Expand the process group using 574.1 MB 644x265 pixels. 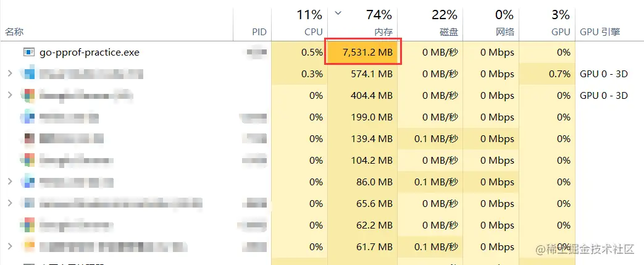click(9, 74)
